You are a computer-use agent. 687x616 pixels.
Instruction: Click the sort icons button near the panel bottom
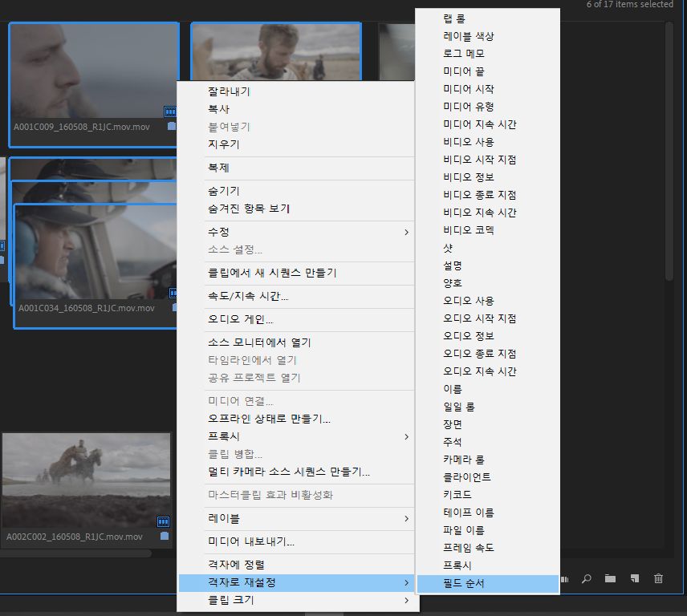coord(564,579)
